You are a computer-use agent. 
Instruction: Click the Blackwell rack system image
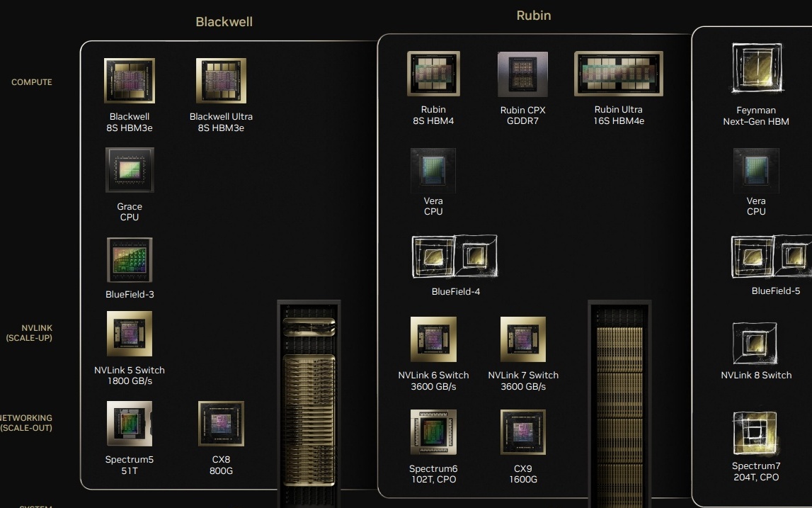[309, 404]
